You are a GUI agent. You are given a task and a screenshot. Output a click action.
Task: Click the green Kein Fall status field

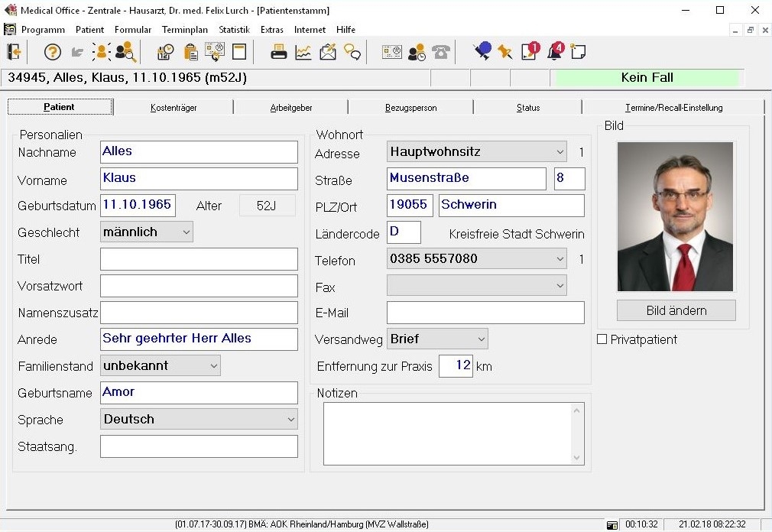(x=647, y=78)
